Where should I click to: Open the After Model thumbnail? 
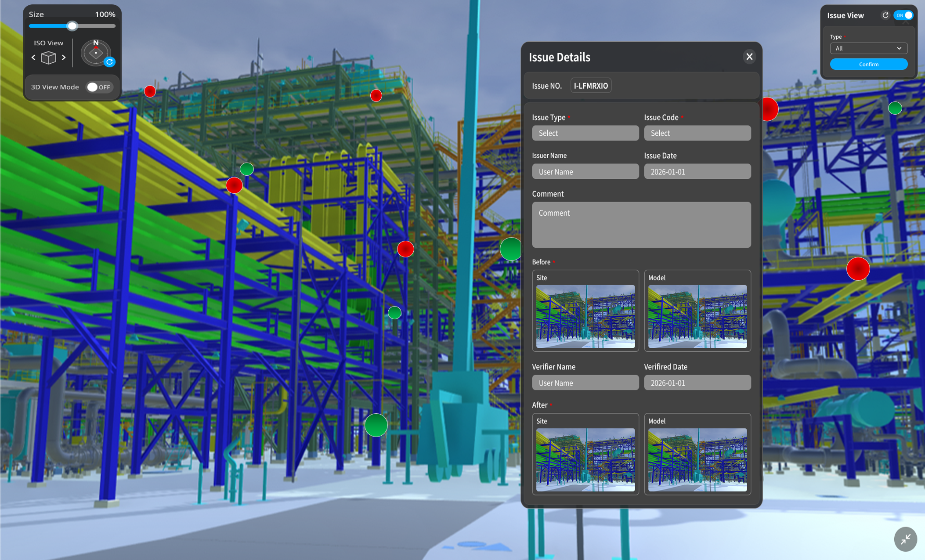coord(697,459)
